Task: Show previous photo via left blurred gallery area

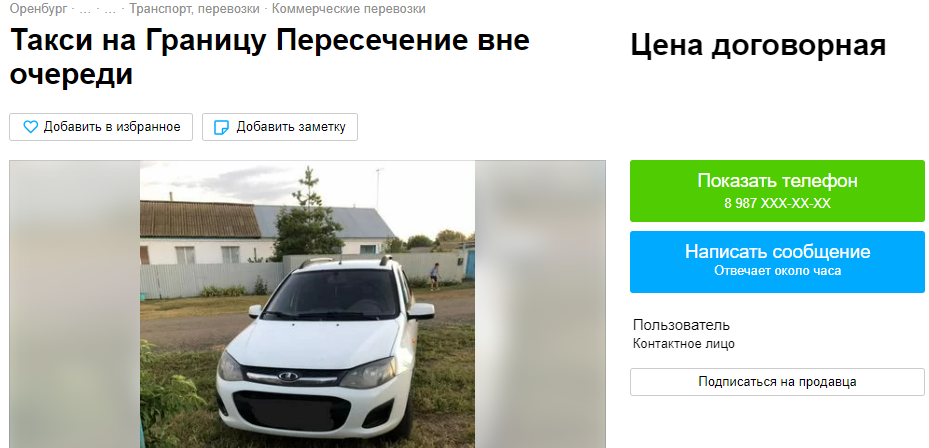Action: (75, 304)
